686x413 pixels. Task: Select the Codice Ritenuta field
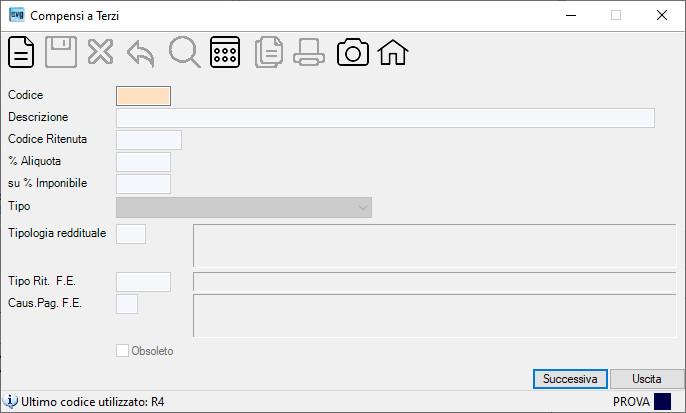[149, 140]
